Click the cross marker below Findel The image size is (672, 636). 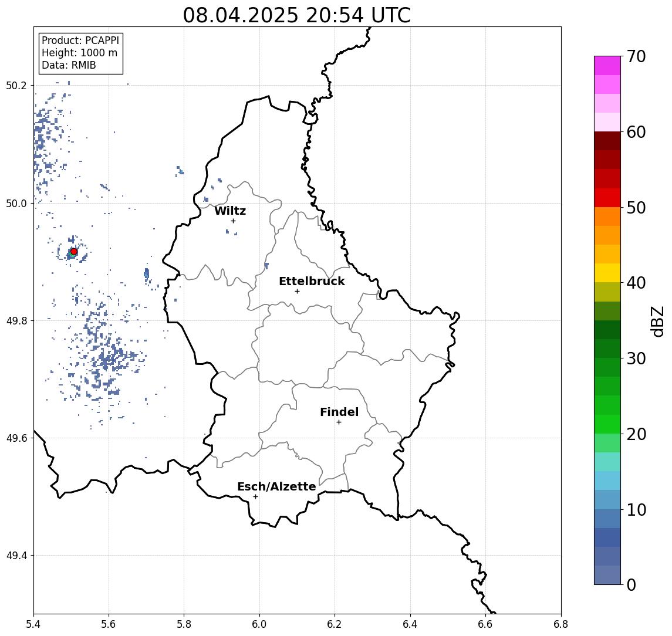(x=339, y=422)
